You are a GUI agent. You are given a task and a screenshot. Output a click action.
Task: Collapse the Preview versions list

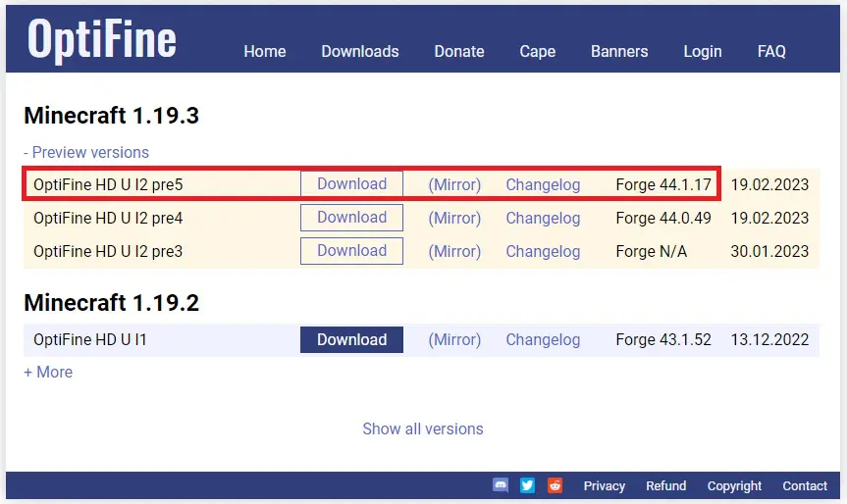click(86, 152)
